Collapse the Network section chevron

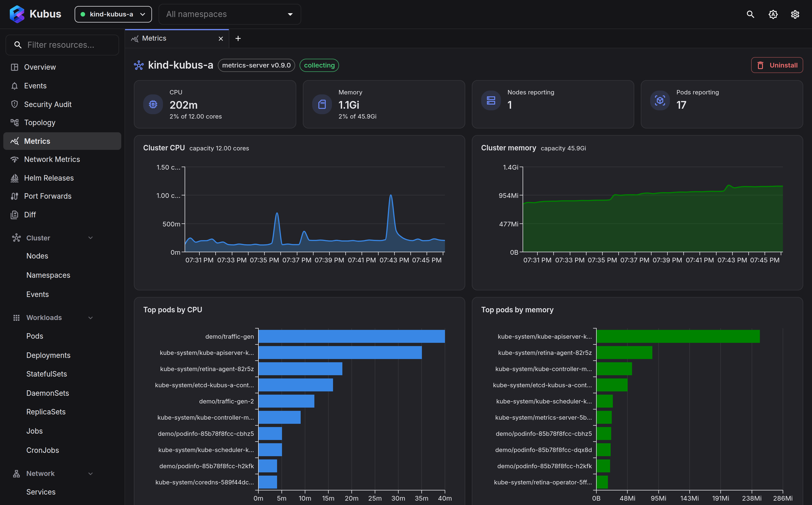click(x=91, y=474)
